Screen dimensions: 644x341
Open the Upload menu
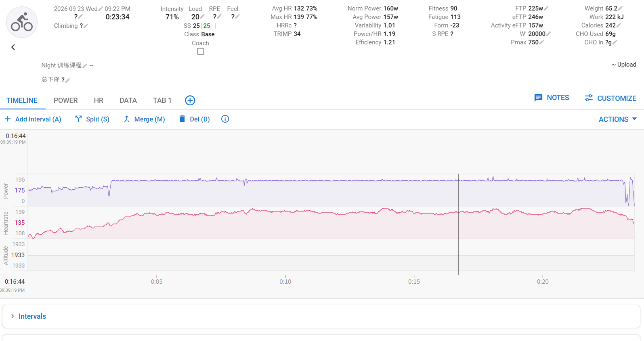coord(624,65)
